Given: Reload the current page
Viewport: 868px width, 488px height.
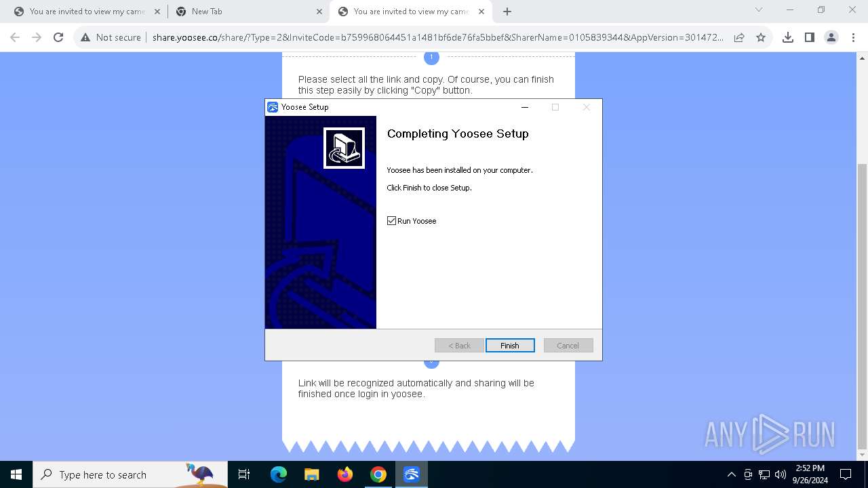Looking at the screenshot, I should (x=58, y=37).
